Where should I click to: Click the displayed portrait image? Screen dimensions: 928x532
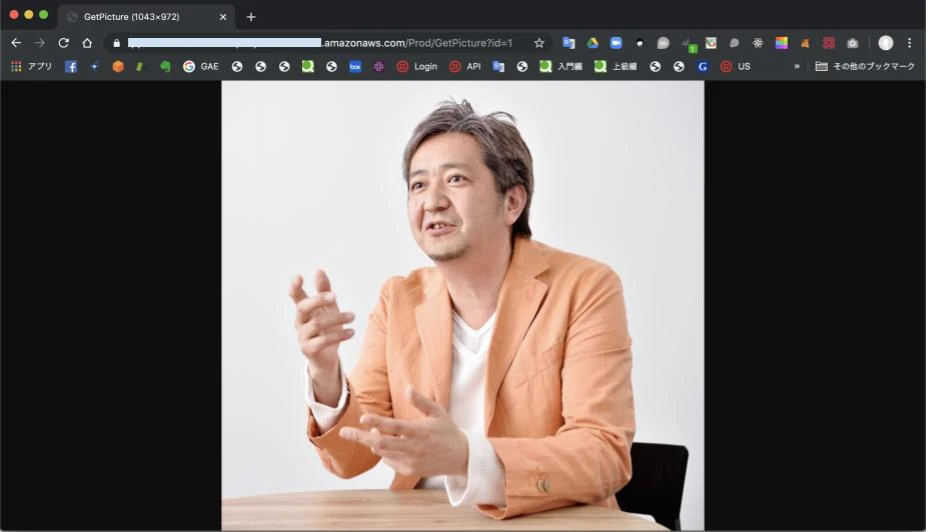(463, 305)
